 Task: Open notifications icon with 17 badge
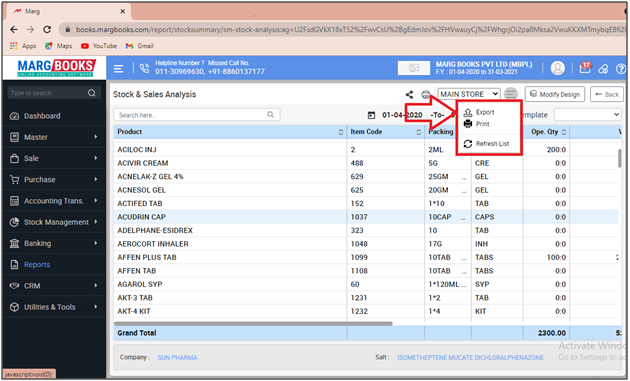point(585,68)
